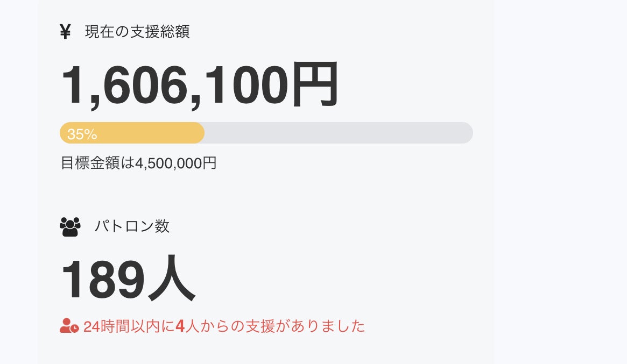
Task: Click the red user-clock icon
Action: pyautogui.click(x=69, y=326)
